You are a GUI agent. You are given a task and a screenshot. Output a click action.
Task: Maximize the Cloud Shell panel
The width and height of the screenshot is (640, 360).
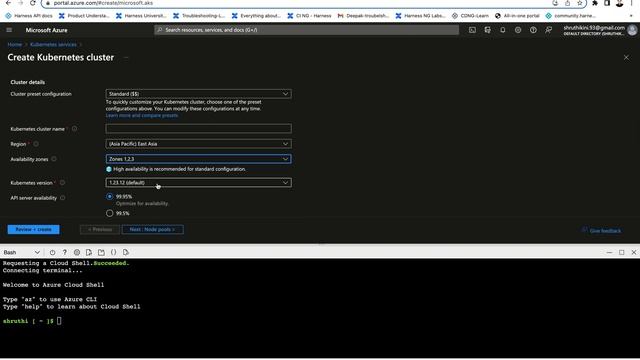tap(622, 253)
